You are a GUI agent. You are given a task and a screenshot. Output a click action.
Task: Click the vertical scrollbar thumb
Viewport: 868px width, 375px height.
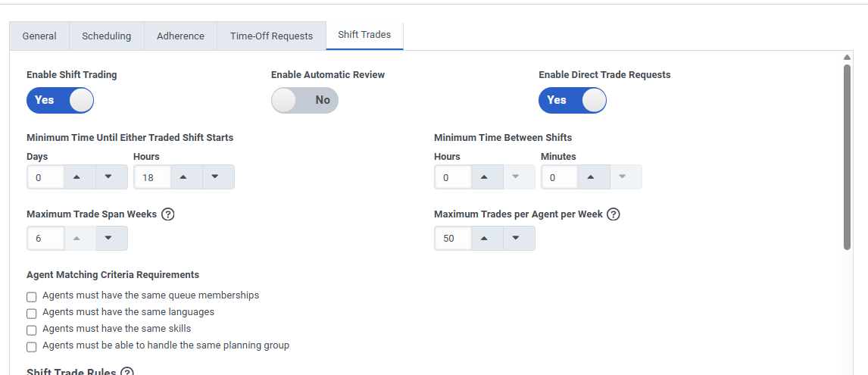point(847,155)
